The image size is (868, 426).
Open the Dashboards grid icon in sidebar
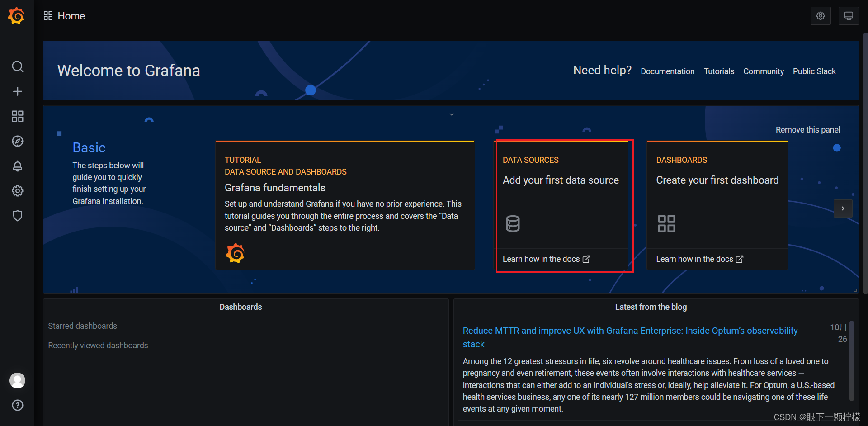tap(17, 116)
